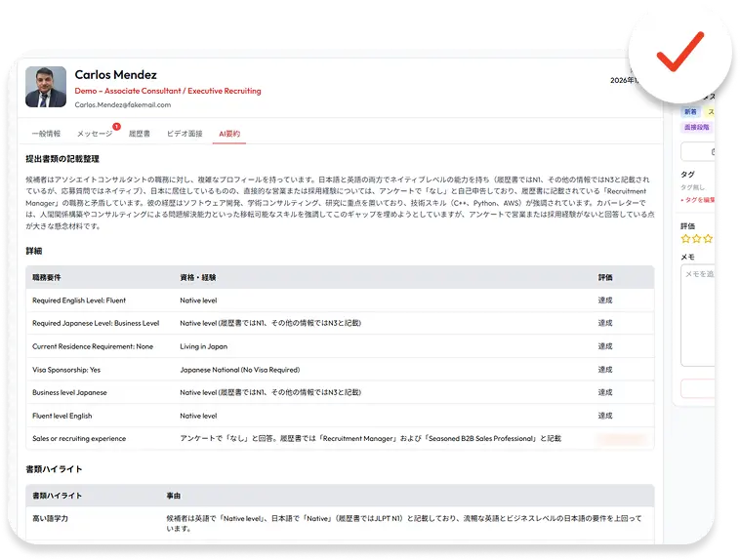Open the 一般情報 tab
The image size is (740, 560).
click(46, 134)
